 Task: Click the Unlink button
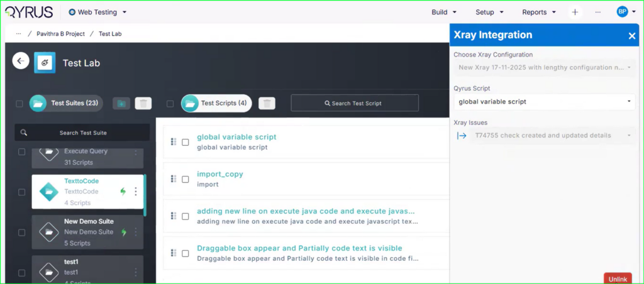click(x=618, y=279)
